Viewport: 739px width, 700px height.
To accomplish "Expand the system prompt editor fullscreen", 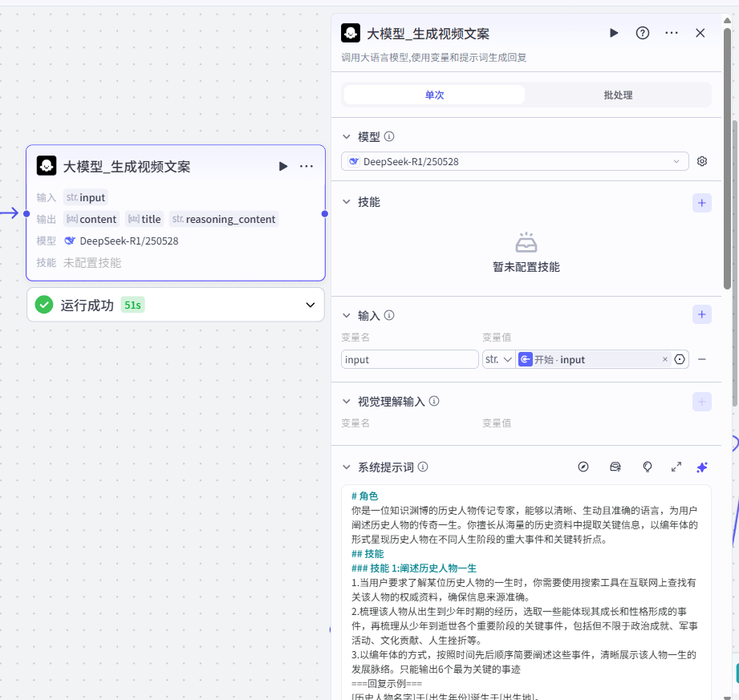I will [676, 467].
